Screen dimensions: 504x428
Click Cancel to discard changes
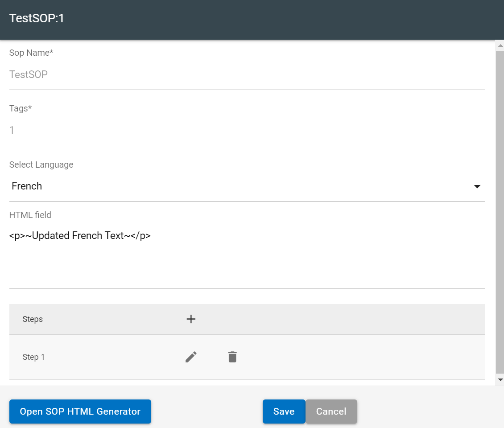331,411
